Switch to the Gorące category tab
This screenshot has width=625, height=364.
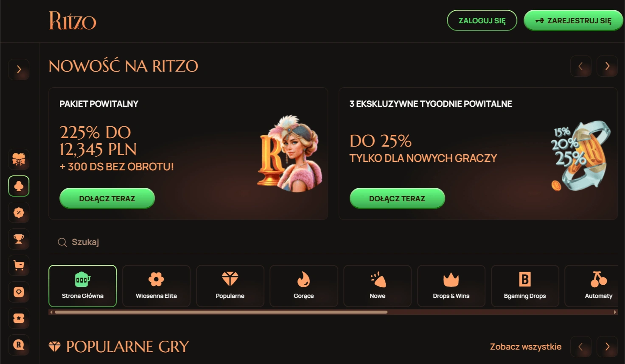point(304,286)
